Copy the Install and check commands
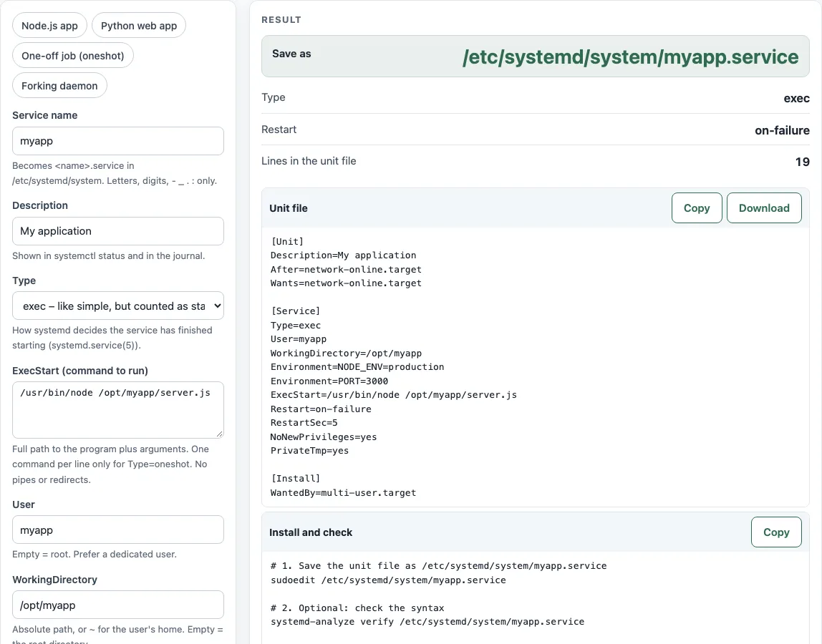The height and width of the screenshot is (644, 822). (776, 532)
